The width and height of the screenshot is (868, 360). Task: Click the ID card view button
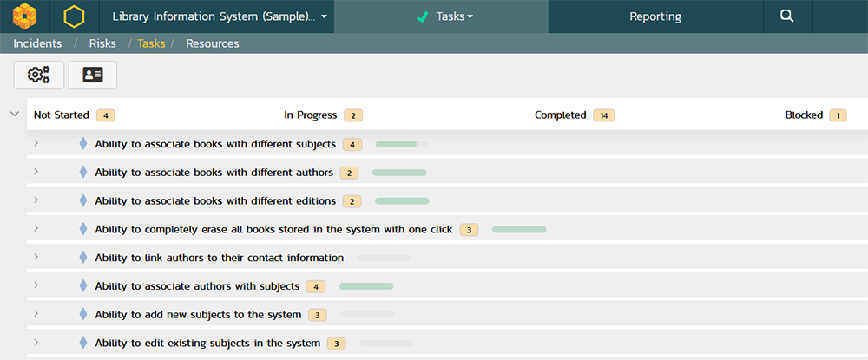(x=93, y=75)
